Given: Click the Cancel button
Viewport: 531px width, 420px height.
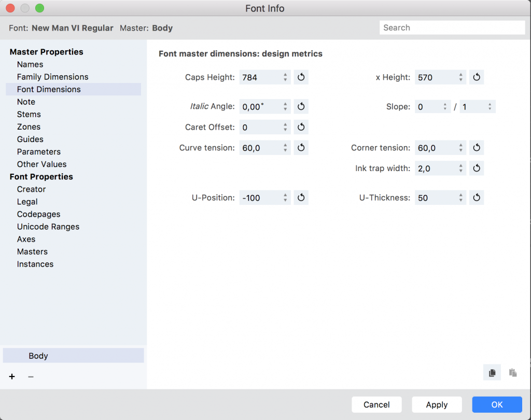Looking at the screenshot, I should 376,404.
